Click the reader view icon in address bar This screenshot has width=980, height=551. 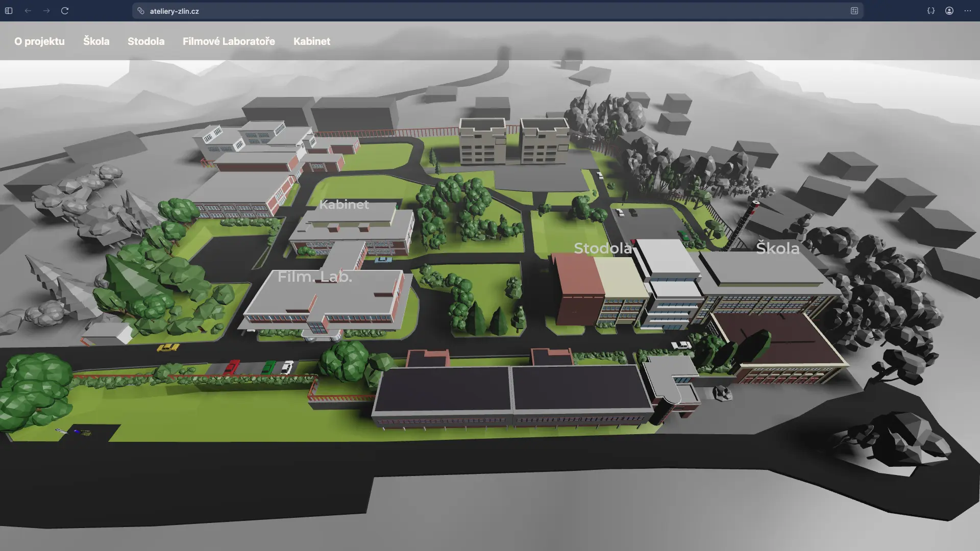(x=854, y=11)
